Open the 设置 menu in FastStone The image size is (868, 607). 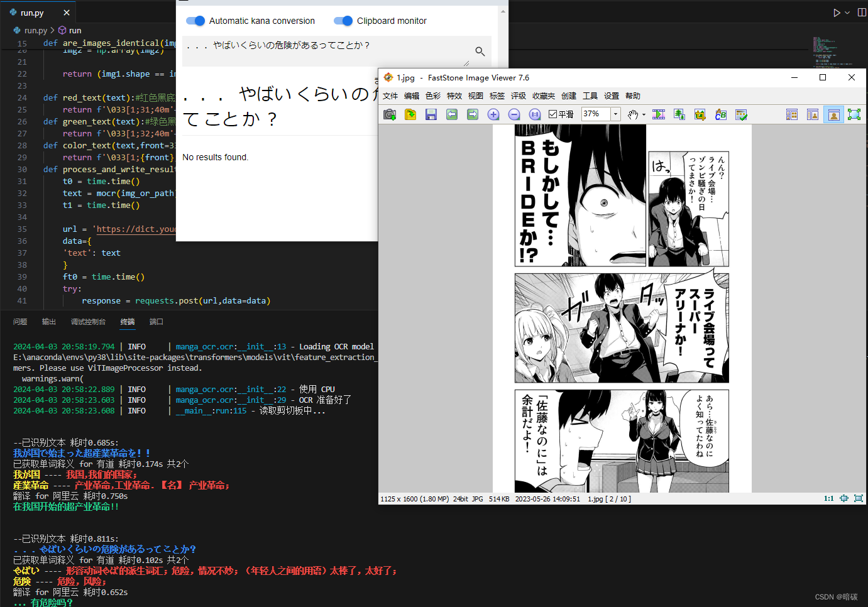(x=612, y=96)
